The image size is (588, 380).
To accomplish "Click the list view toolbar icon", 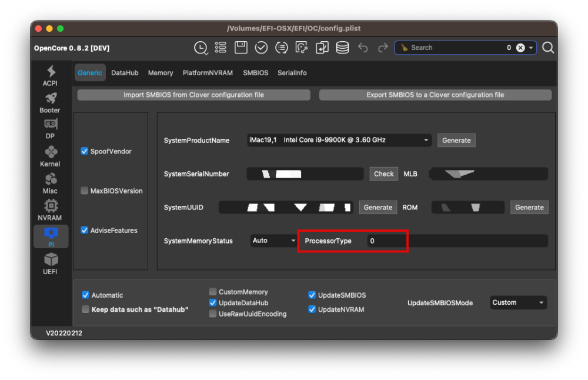I will [220, 48].
